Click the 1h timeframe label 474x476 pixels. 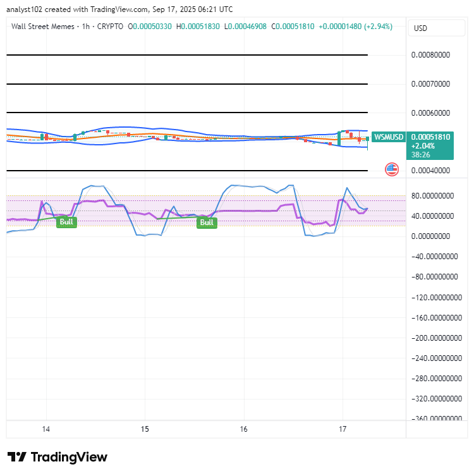pos(86,27)
